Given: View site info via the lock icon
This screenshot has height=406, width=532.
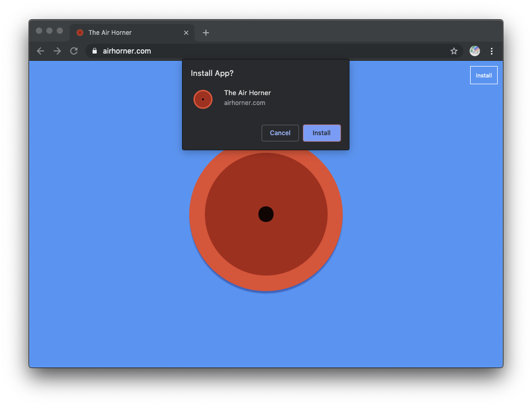Looking at the screenshot, I should 95,51.
